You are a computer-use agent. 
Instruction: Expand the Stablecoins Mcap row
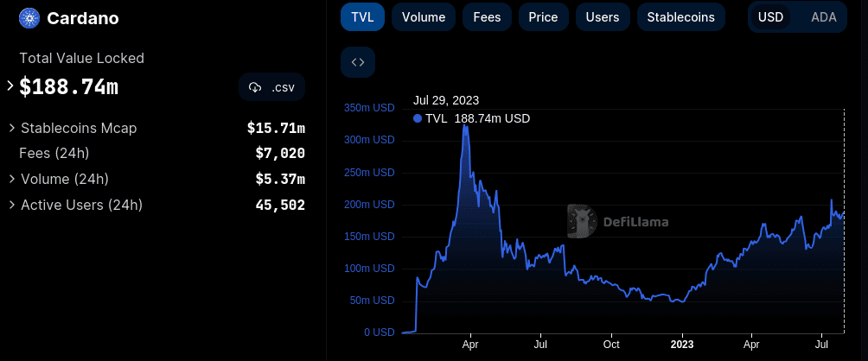pyautogui.click(x=12, y=128)
